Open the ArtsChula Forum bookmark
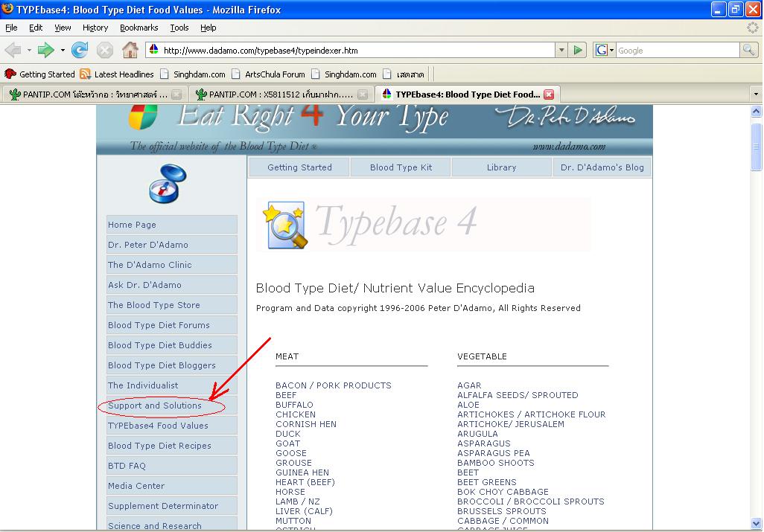 point(269,74)
